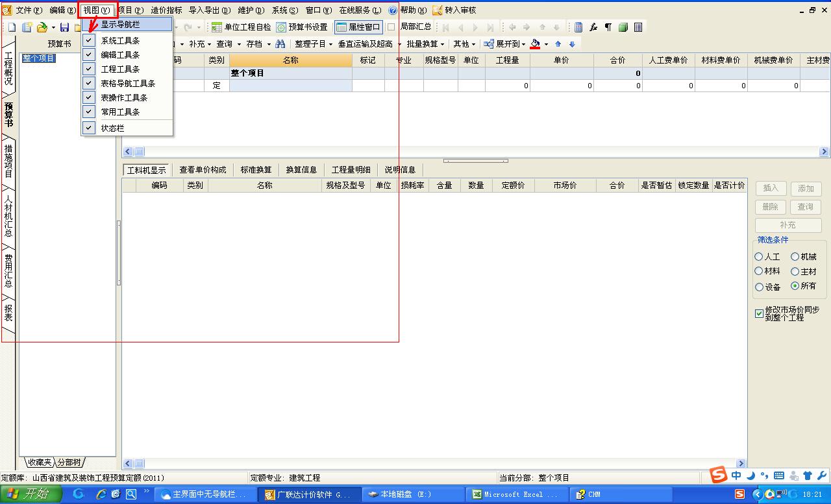Click the Open folder icon in toolbar

point(42,27)
